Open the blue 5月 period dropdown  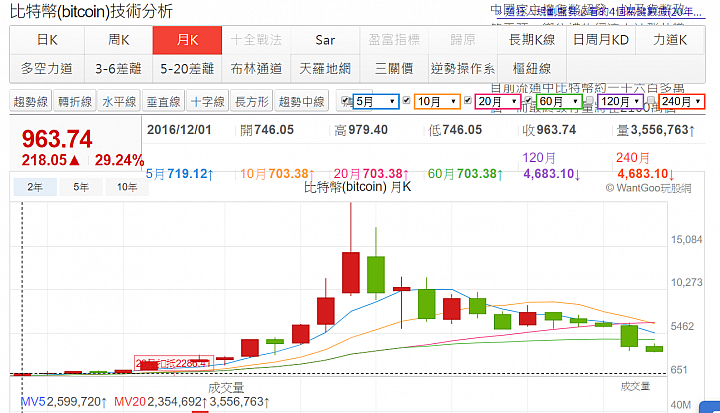pos(376,102)
